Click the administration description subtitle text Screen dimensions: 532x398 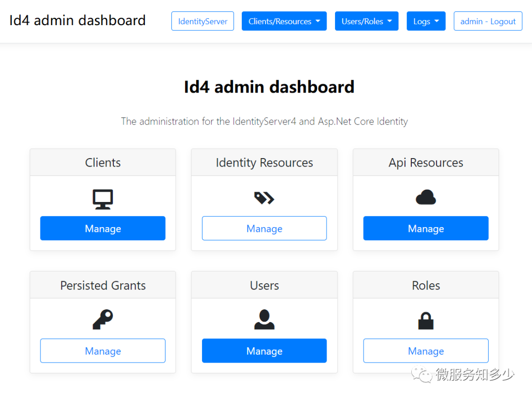pyautogui.click(x=265, y=122)
